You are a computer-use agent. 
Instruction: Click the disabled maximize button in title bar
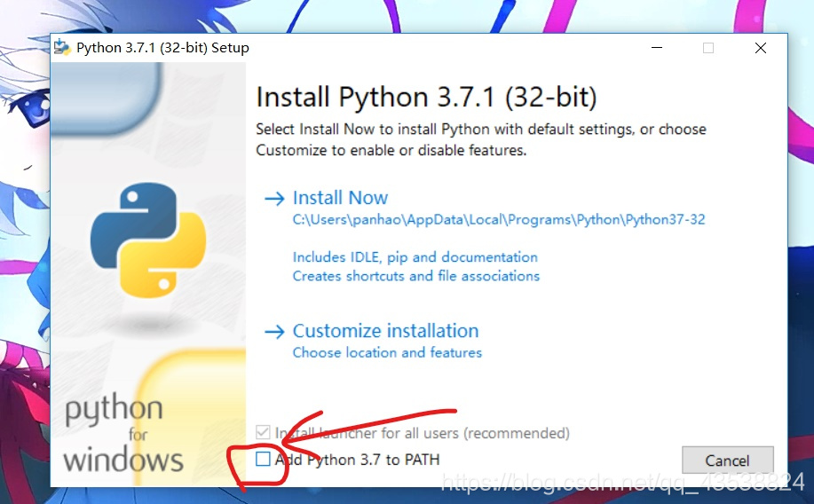[x=708, y=48]
